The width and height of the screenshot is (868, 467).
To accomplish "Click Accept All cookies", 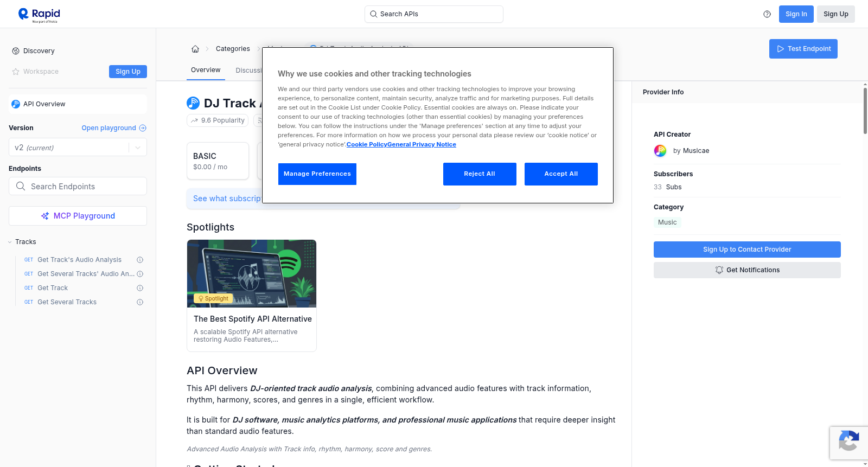I will click(561, 174).
